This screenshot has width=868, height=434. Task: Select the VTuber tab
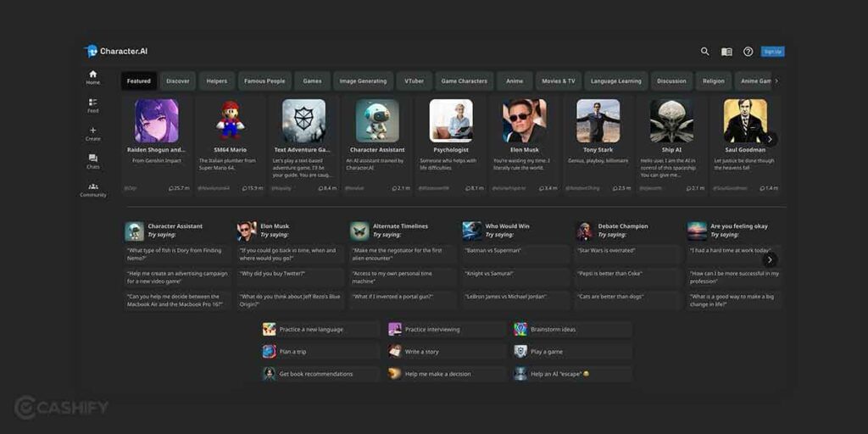coord(414,81)
